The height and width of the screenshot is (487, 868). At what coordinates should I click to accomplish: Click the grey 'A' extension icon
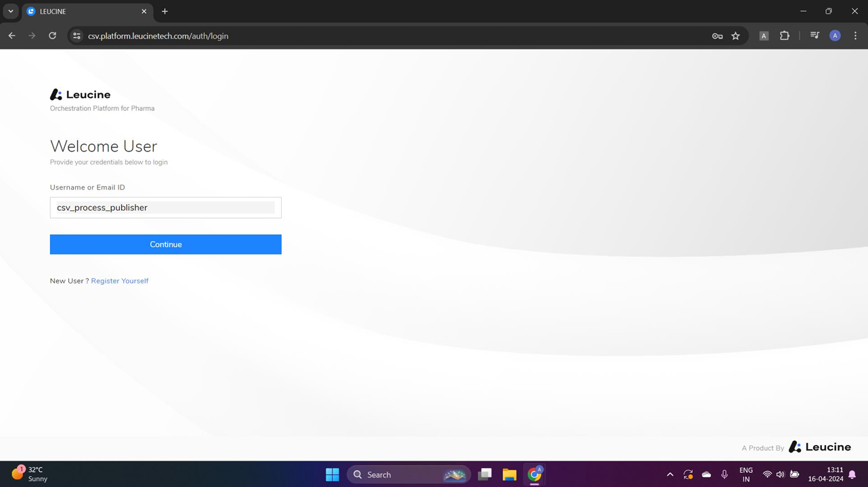click(x=764, y=36)
